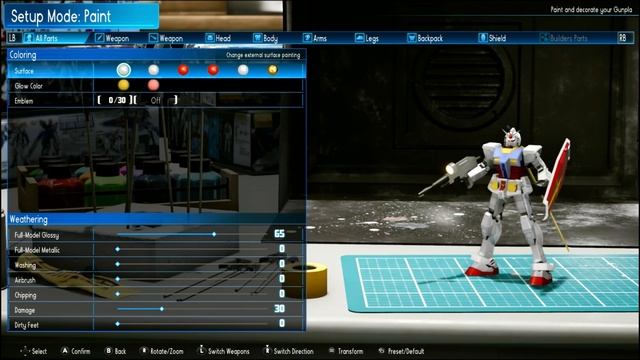Image resolution: width=640 pixels, height=360 pixels.
Task: Click the Backpack tab icon
Action: (411, 38)
